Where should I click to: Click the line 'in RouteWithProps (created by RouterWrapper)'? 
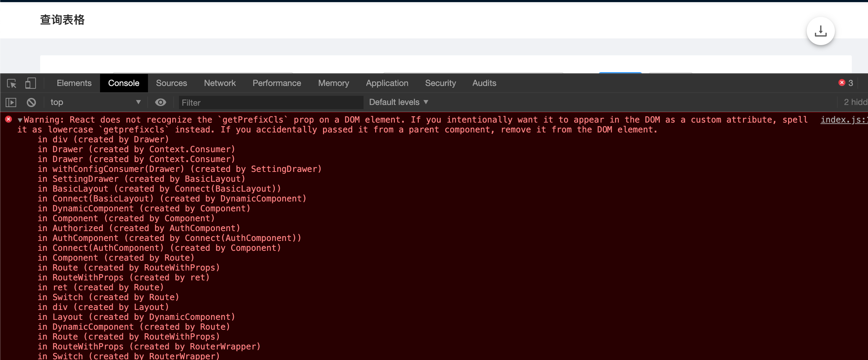pyautogui.click(x=149, y=347)
